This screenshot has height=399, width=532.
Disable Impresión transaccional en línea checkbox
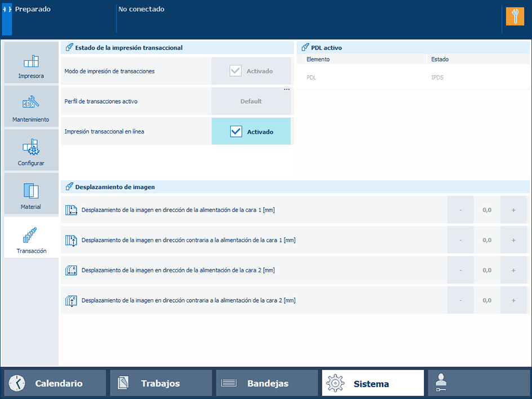[x=236, y=132]
